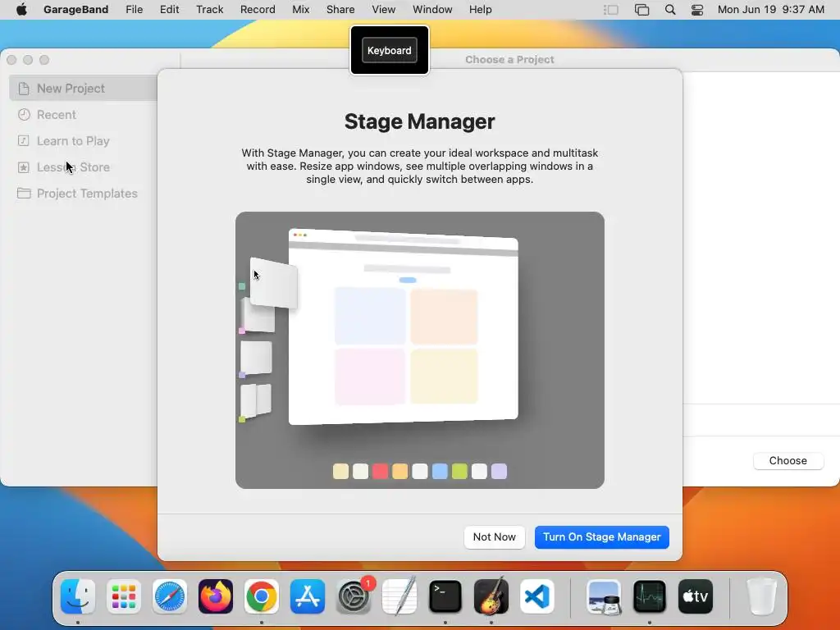The height and width of the screenshot is (630, 840).
Task: Open Visual Studio Code from Dock
Action: [537, 596]
